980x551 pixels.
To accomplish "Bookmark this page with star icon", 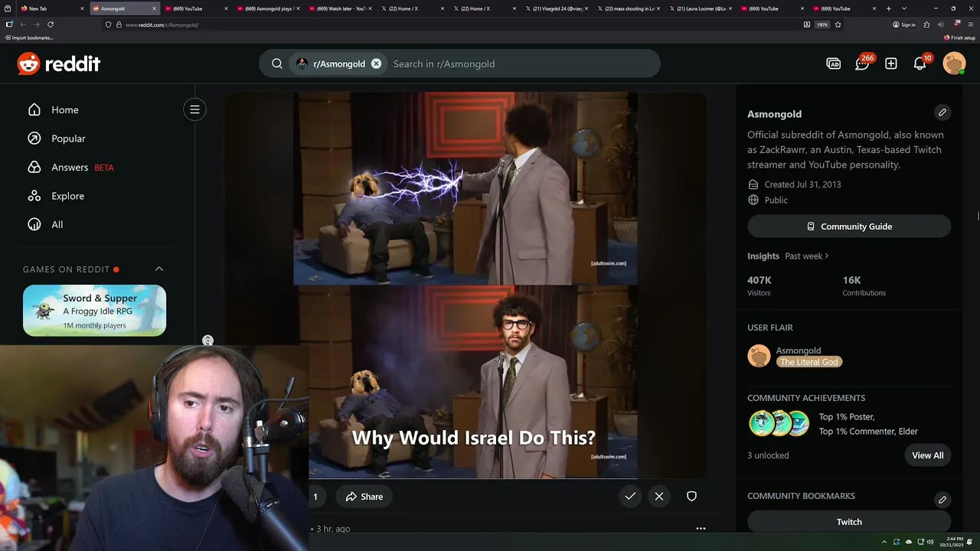I will tap(838, 24).
